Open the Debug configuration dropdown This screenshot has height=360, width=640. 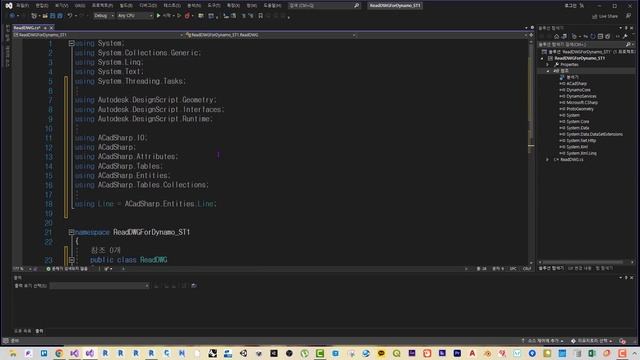click(104, 16)
